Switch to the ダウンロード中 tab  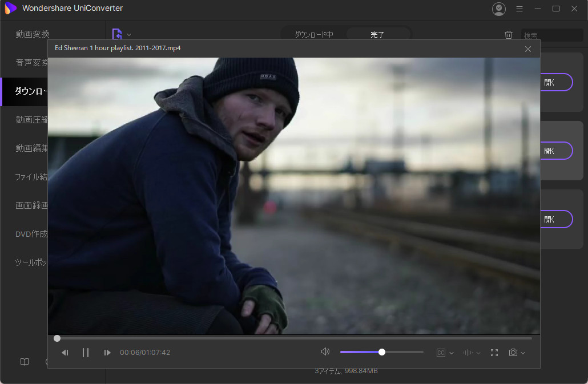(x=314, y=34)
